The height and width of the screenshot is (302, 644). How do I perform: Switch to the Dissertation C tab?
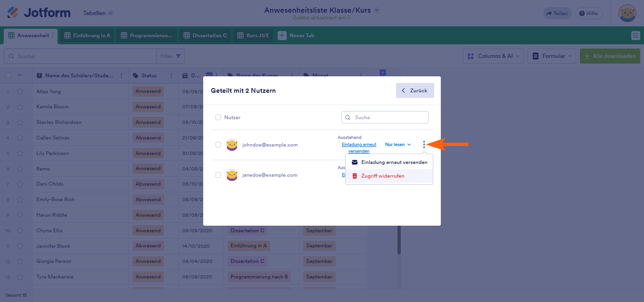point(205,35)
